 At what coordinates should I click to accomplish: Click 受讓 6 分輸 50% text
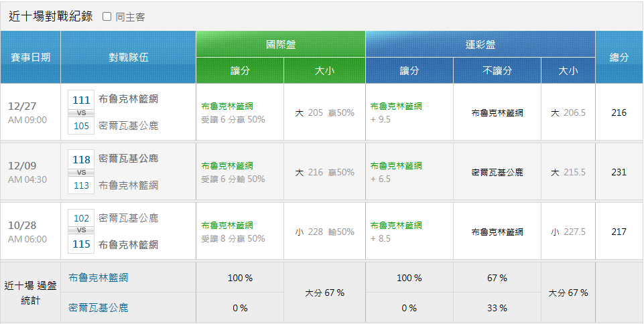click(x=233, y=179)
